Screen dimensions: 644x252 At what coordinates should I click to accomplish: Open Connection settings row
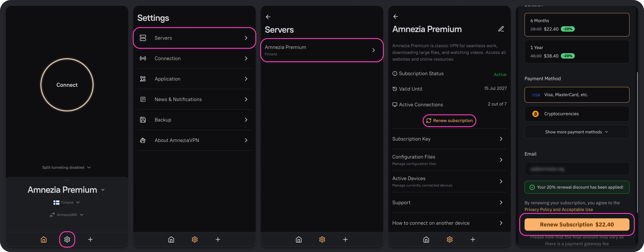[x=194, y=58]
